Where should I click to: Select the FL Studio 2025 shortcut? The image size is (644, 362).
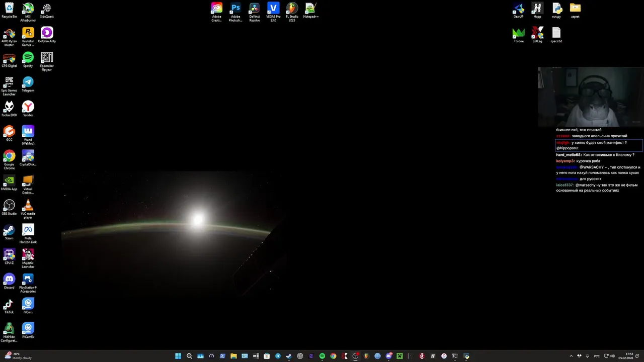tap(292, 13)
